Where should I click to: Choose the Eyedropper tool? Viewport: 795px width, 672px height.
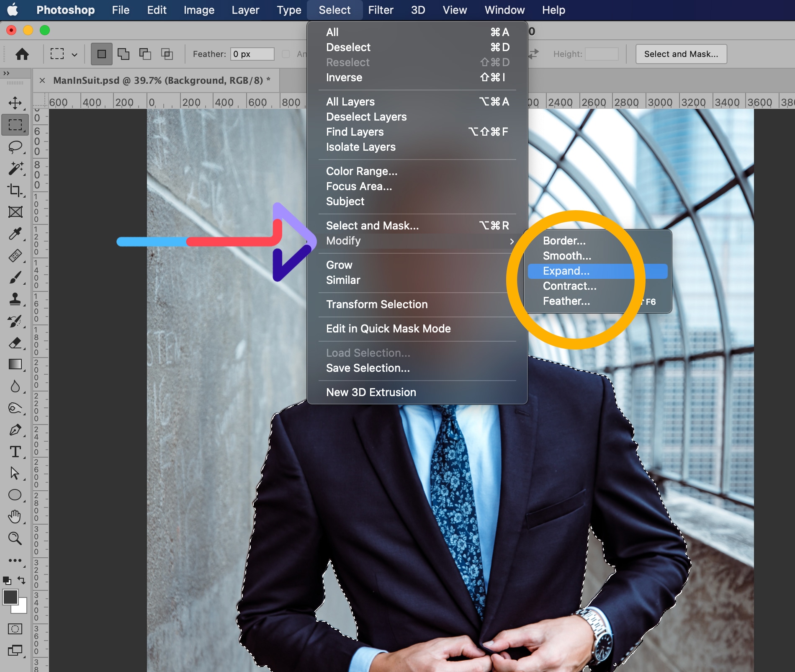pos(15,234)
